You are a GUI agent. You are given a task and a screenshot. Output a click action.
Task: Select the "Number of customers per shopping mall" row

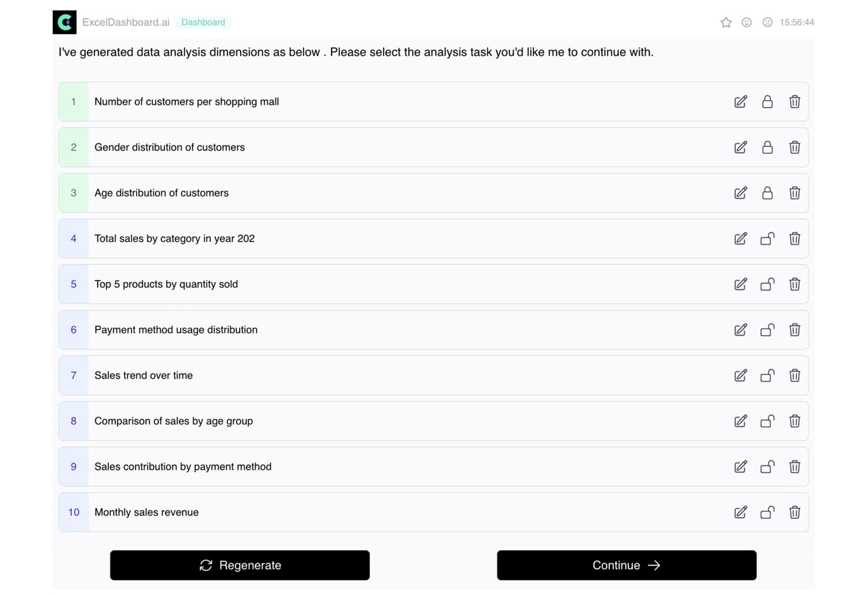tap(347, 101)
